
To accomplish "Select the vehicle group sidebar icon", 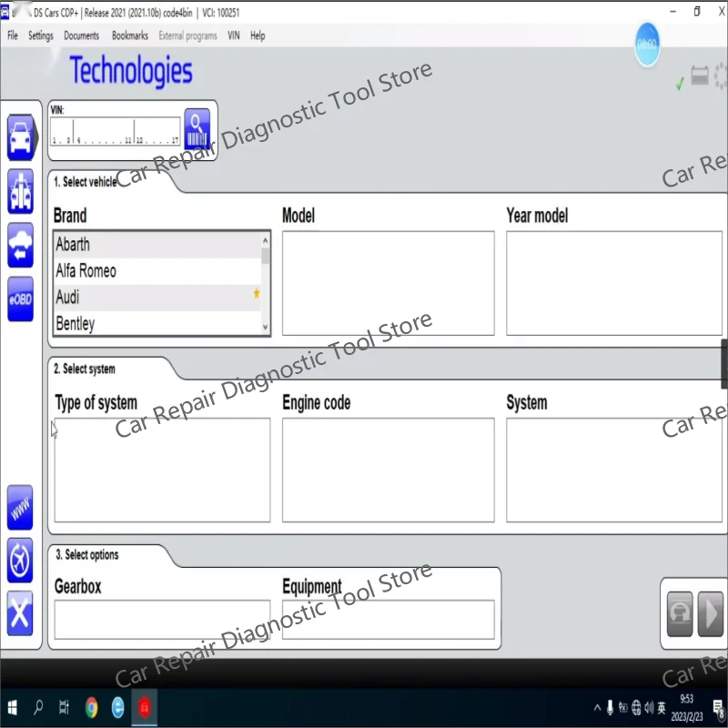I will (x=20, y=191).
